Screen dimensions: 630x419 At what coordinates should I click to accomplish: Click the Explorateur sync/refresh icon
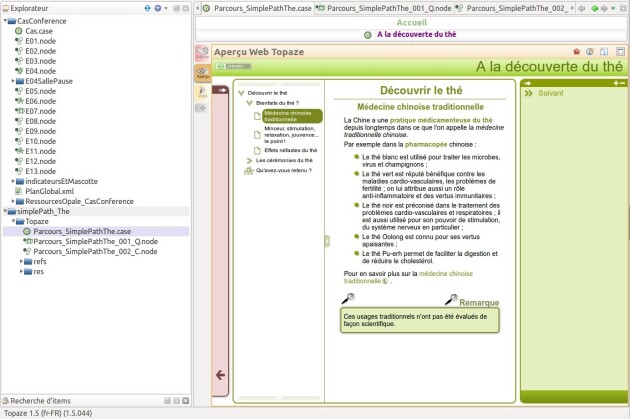pyautogui.click(x=147, y=8)
